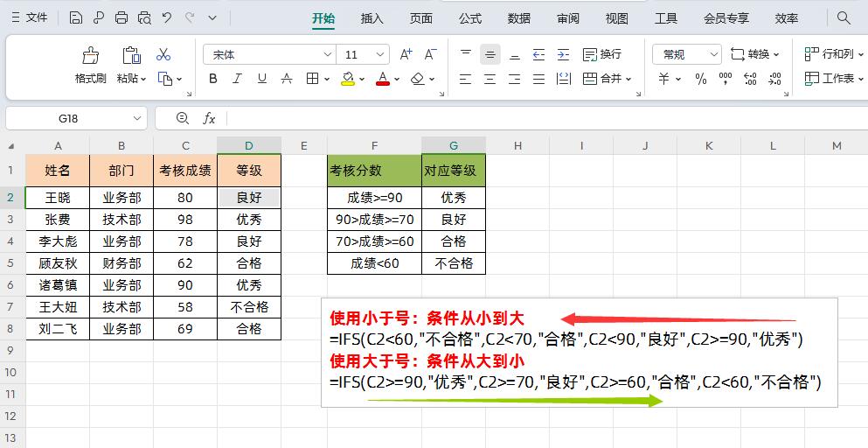
Task: Toggle vertical middle alignment
Action: pos(490,54)
